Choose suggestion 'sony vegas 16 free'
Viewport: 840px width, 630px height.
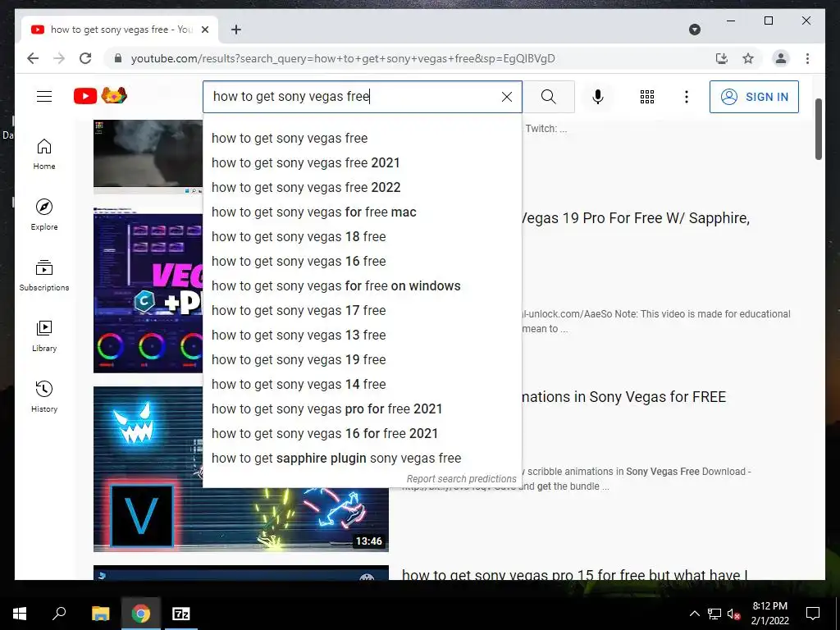pyautogui.click(x=362, y=262)
